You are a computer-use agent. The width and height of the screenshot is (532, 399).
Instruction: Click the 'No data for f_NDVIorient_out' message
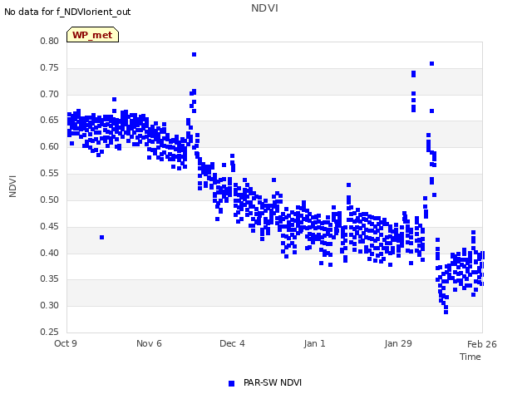67,12
